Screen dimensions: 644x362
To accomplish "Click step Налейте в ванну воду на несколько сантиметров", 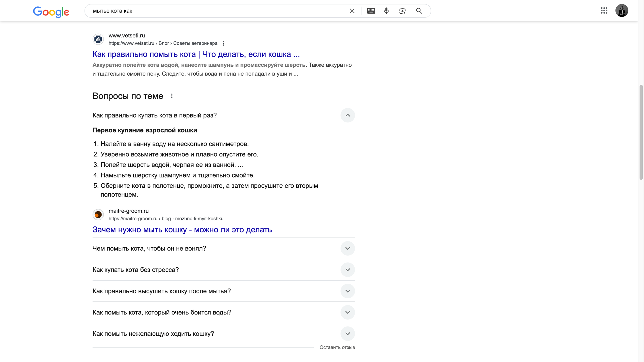I will (x=174, y=144).
